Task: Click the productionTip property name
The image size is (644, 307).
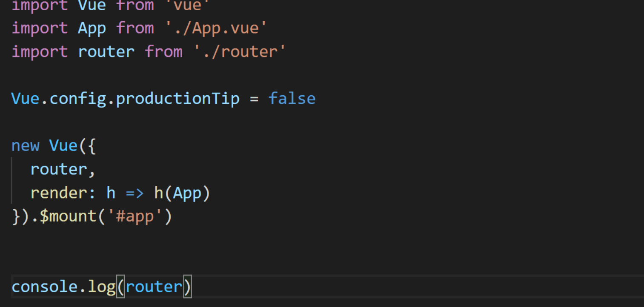Action: (177, 99)
